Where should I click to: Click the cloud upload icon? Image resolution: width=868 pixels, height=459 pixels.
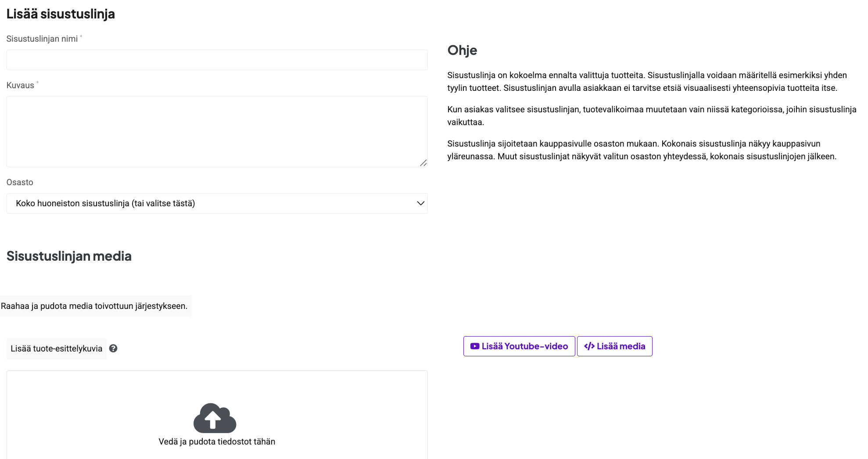[215, 418]
